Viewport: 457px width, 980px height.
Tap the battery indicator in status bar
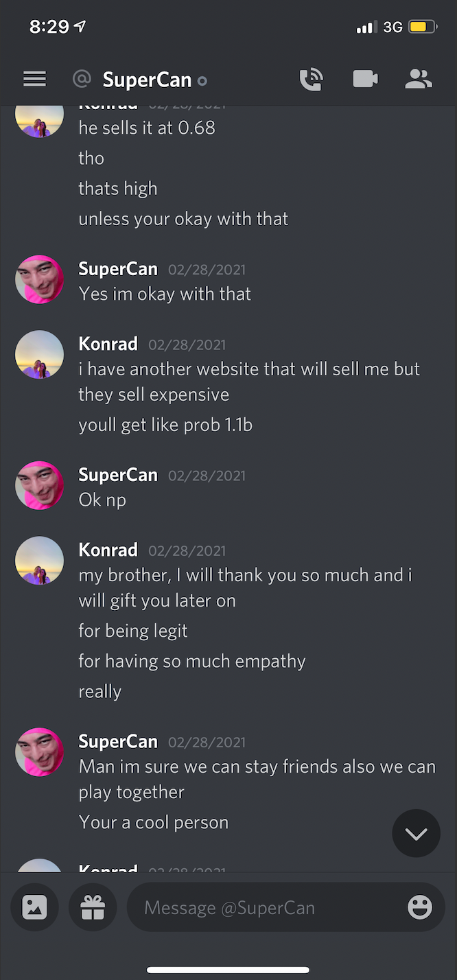[x=423, y=27]
